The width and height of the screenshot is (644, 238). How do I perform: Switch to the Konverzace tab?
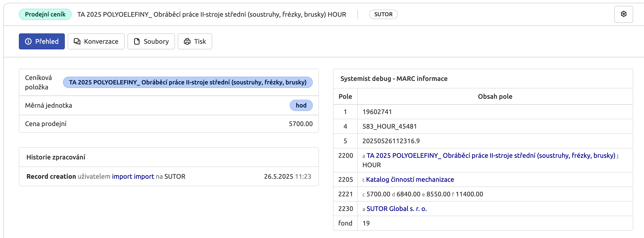[96, 41]
